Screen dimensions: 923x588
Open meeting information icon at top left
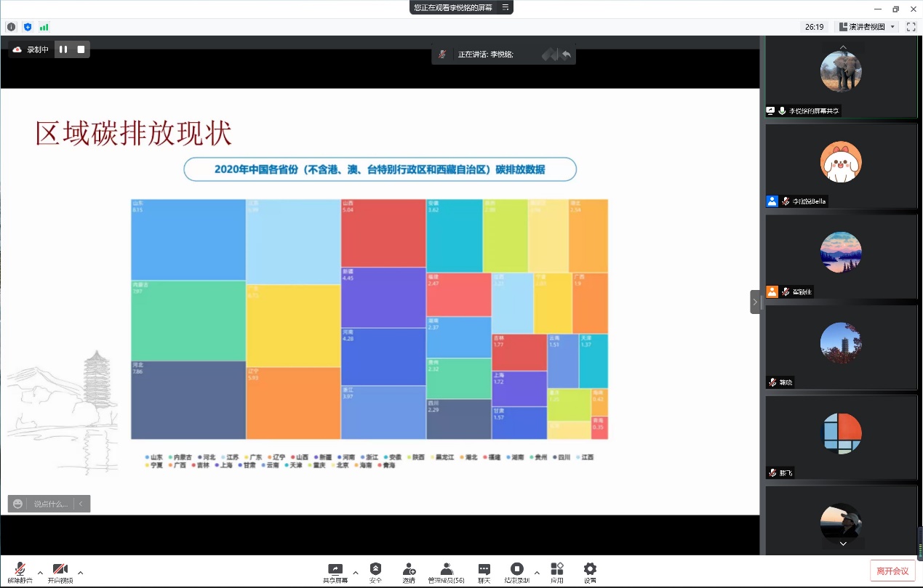tap(11, 27)
